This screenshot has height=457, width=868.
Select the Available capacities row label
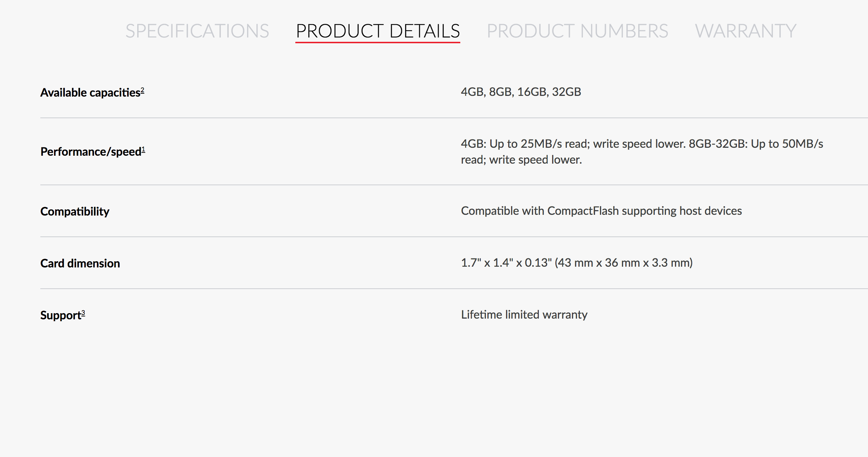[89, 92]
